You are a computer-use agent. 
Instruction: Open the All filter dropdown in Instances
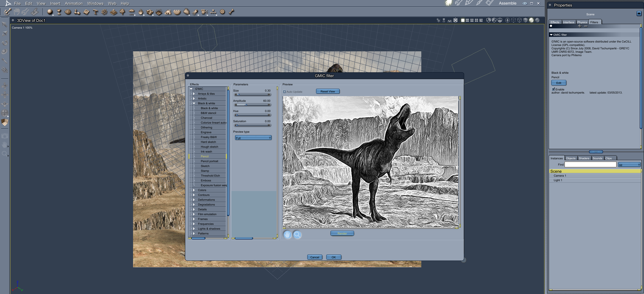(x=629, y=165)
